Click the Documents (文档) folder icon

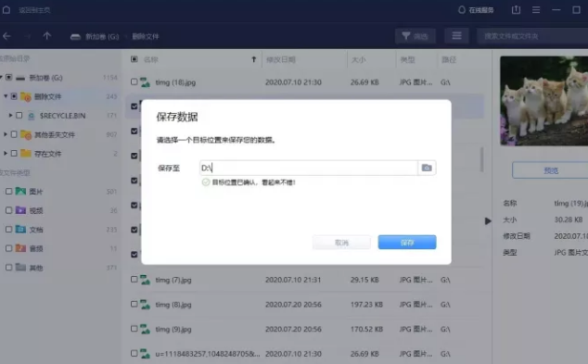click(x=20, y=229)
